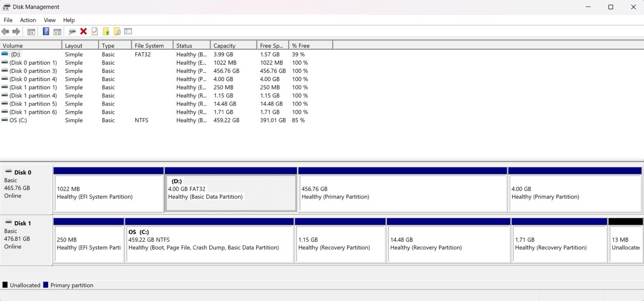The image size is (644, 301).
Task: Click the folder with green arrow icon
Action: 106,31
